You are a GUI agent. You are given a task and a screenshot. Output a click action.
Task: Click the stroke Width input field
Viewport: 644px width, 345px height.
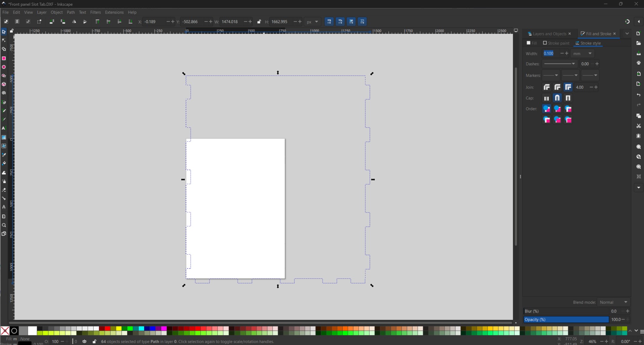tap(551, 53)
